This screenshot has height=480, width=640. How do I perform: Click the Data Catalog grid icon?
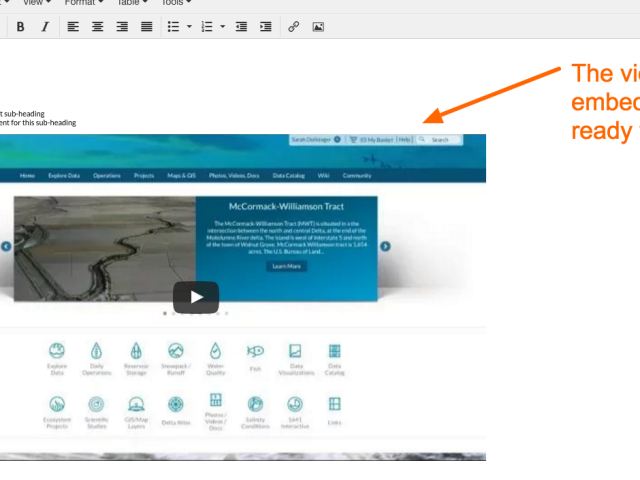point(335,351)
